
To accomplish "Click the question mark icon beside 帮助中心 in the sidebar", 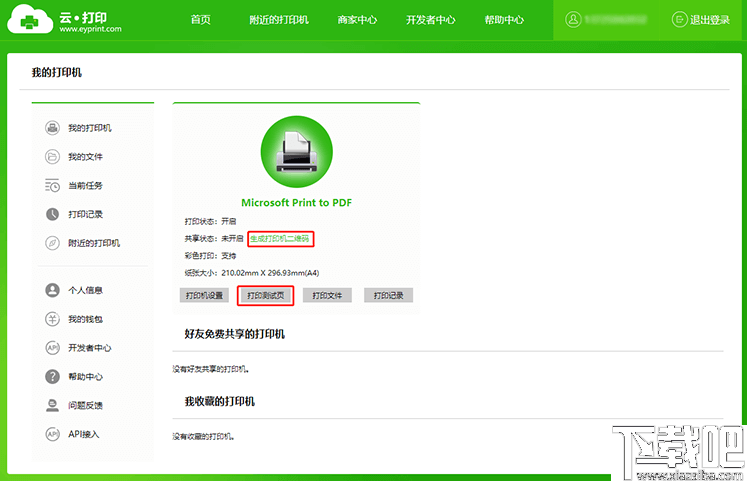I will pos(52,377).
